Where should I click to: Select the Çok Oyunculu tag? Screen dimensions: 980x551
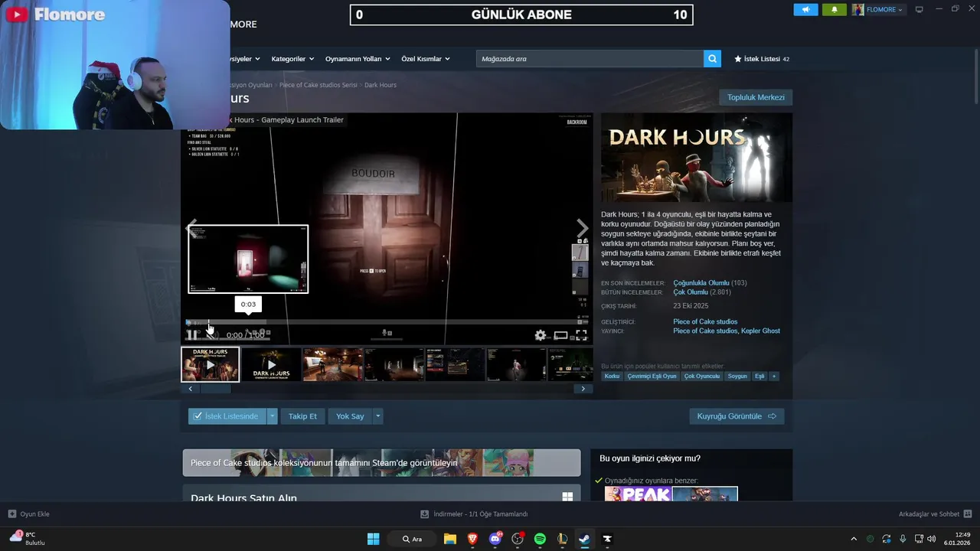(x=702, y=377)
